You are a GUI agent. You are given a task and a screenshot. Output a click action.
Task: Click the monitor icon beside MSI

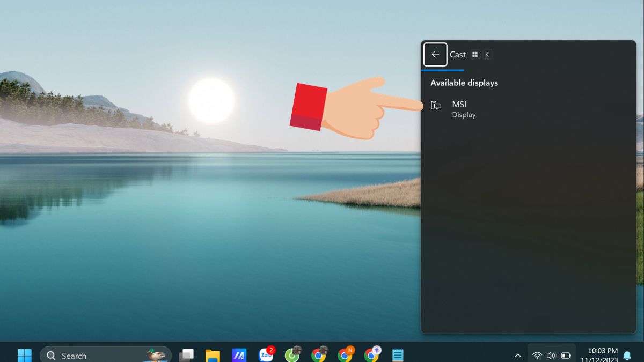click(x=436, y=106)
